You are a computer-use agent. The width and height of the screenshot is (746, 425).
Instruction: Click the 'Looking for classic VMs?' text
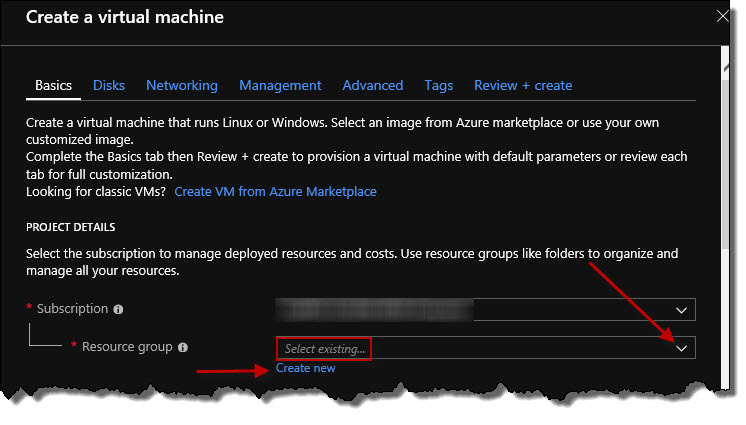96,192
